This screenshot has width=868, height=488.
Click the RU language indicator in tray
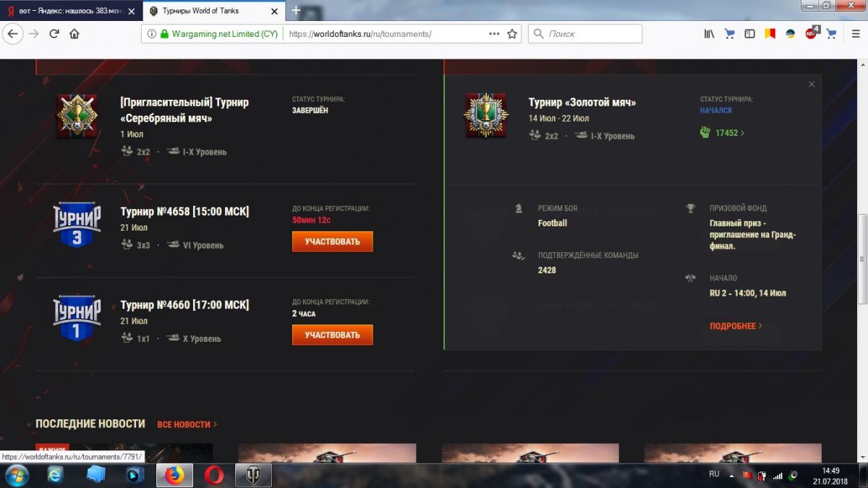[714, 474]
